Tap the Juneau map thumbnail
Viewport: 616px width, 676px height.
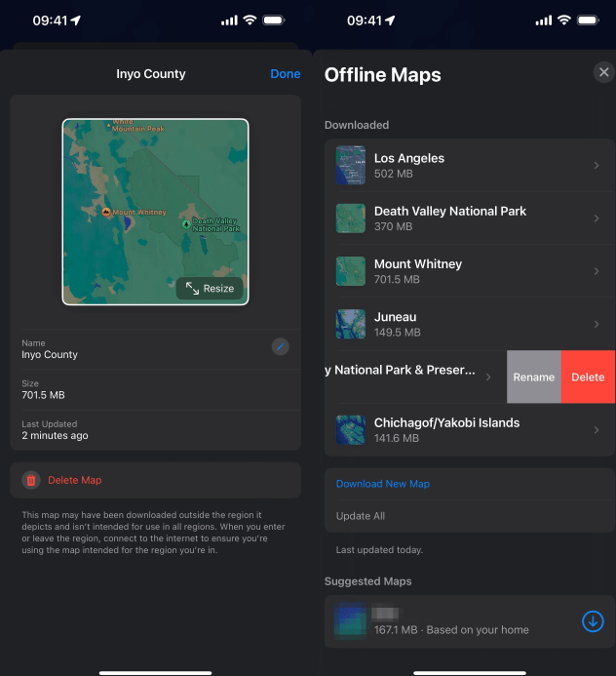pos(350,324)
